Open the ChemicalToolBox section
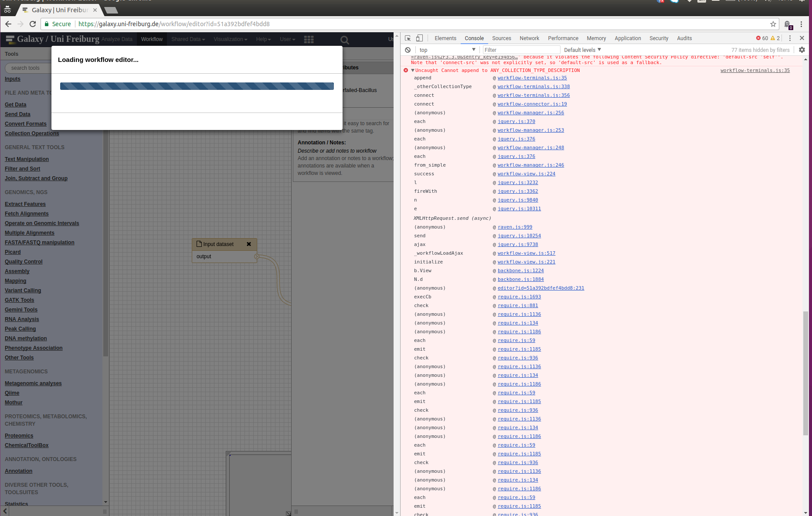 tap(27, 445)
